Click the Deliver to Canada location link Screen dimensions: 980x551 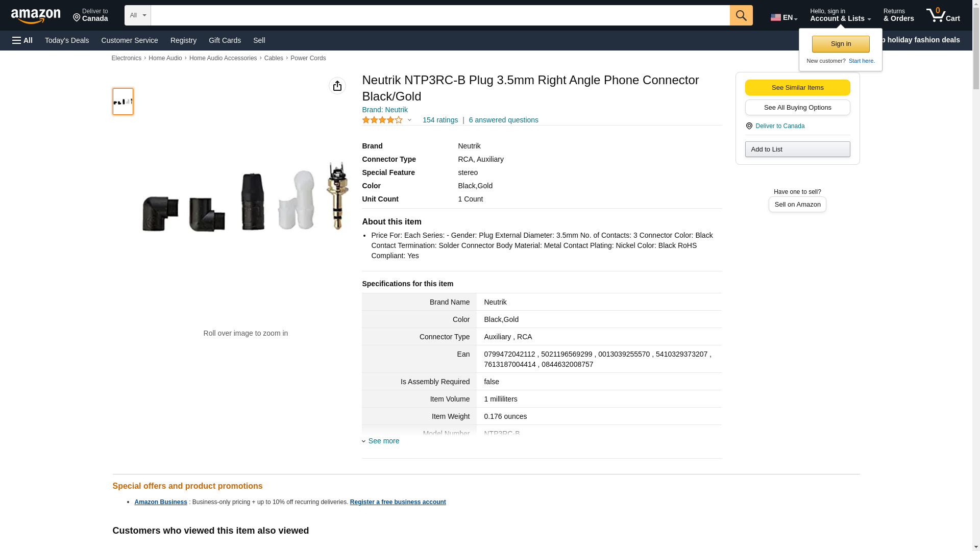tap(779, 126)
